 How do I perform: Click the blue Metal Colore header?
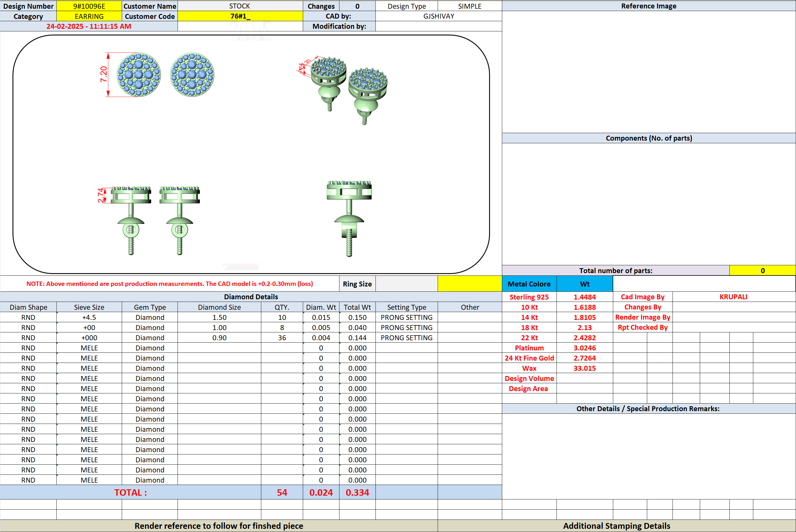529,284
